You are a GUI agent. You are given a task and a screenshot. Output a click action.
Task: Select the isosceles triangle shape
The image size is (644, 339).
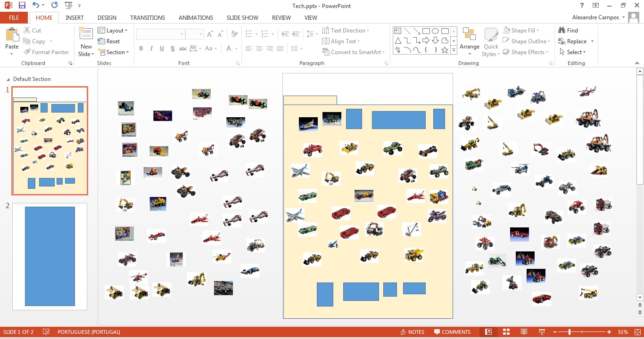(x=397, y=40)
